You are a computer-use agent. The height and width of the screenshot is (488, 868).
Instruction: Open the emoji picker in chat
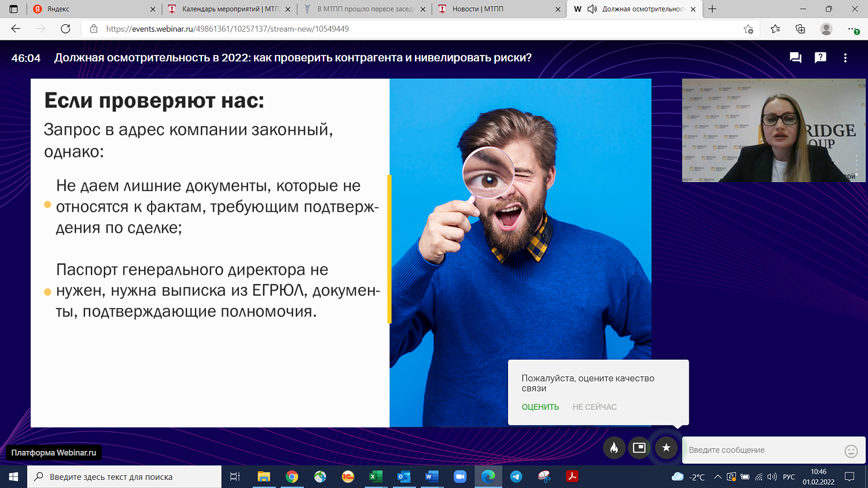tap(851, 451)
